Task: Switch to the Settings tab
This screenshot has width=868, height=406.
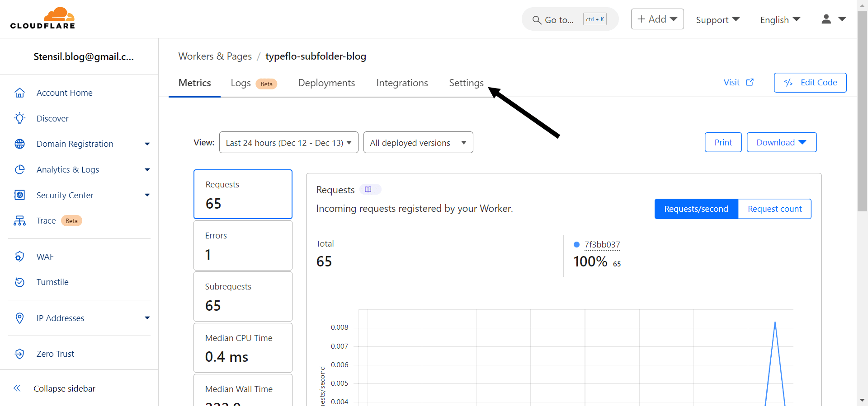Action: tap(466, 83)
